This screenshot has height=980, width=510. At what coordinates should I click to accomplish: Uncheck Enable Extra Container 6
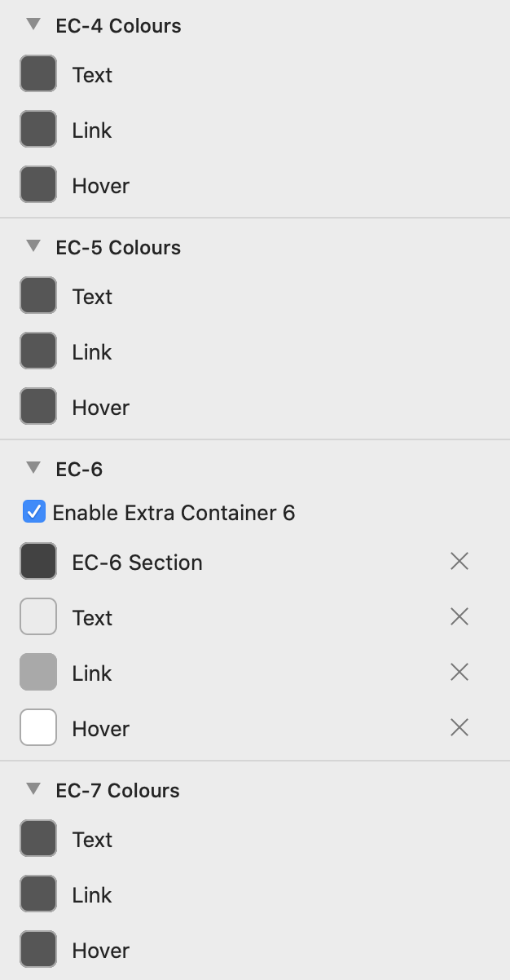point(34,512)
